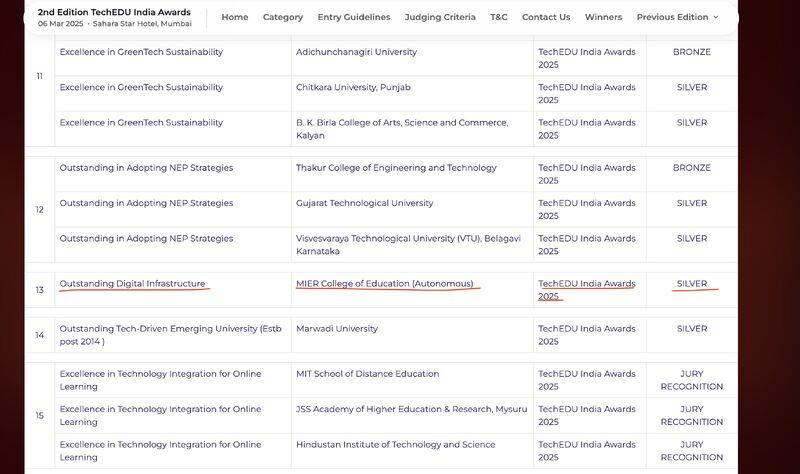This screenshot has height=474, width=800.
Task: Select MIER College of Education (Autonomous) entry
Action: [x=385, y=283]
